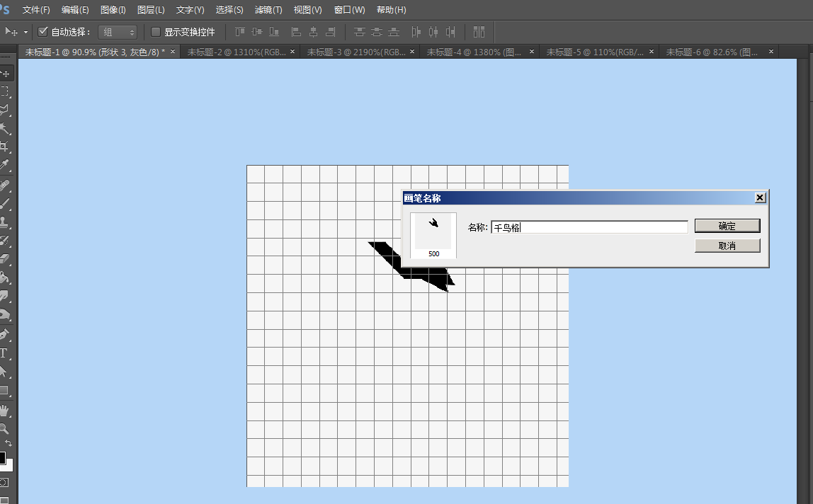Viewport: 813px width, 504px height.
Task: Click distribute left edges icon
Action: pyautogui.click(x=416, y=32)
